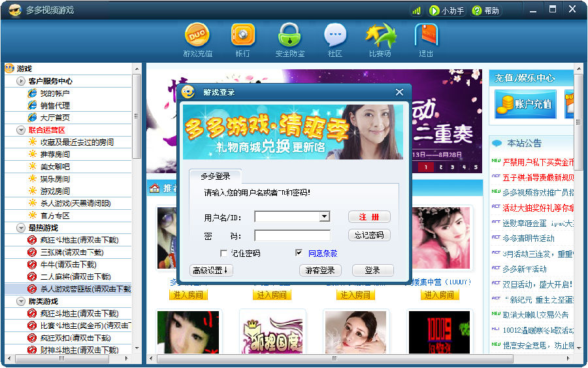
Task: Select 比赛斗地主(奖金币) game entry
Action: (x=86, y=326)
